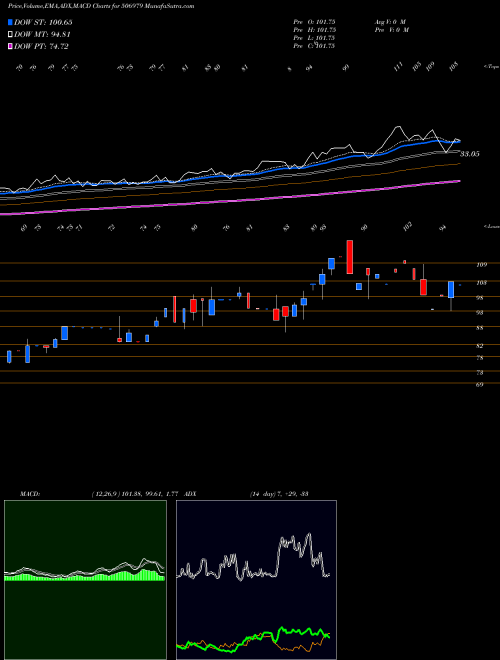Click the '111' tops value label
This screenshot has height=660, width=500.
pos(399,66)
